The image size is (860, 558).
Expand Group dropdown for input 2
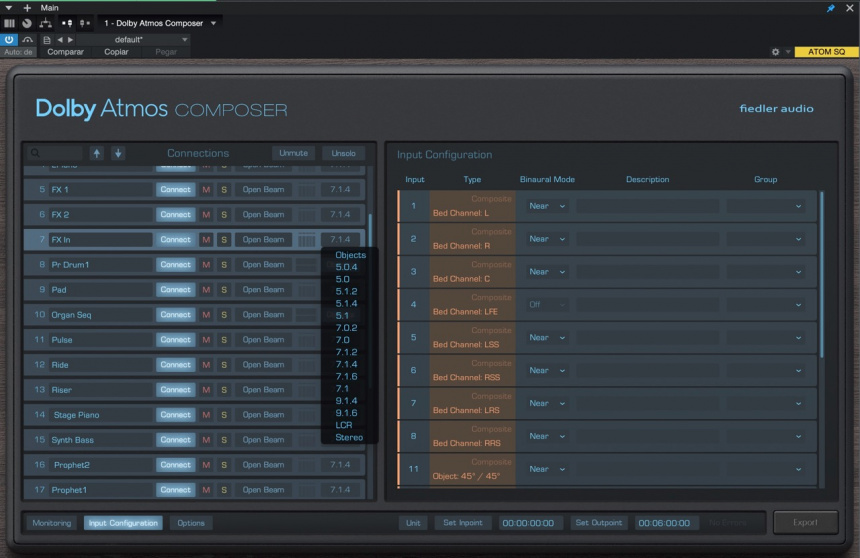766,239
